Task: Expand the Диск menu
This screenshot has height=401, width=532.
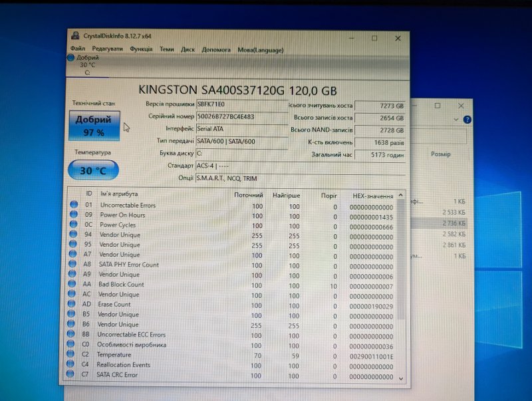Action: click(x=188, y=49)
